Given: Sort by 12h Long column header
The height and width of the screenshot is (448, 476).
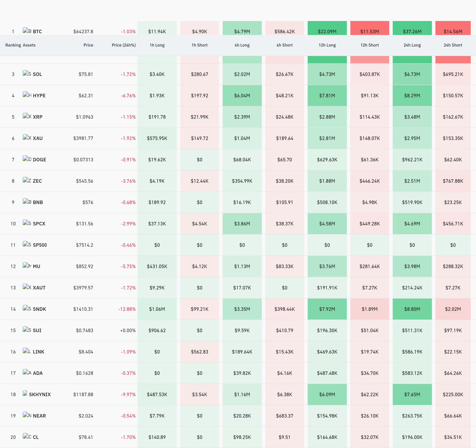Looking at the screenshot, I should click(327, 45).
